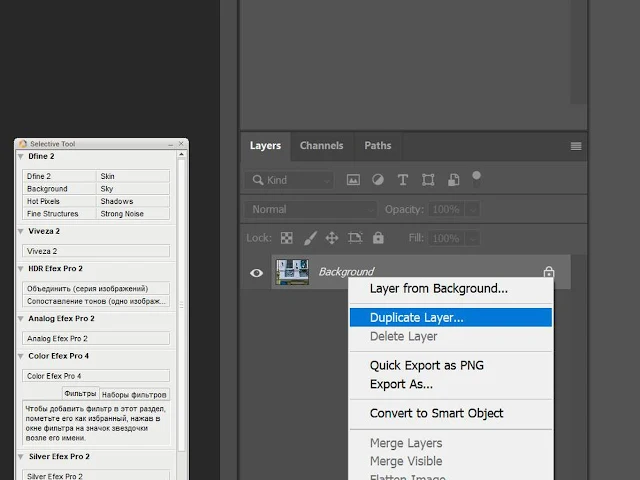640x480 pixels.
Task: Choose Layer from Background menu item
Action: click(451, 289)
